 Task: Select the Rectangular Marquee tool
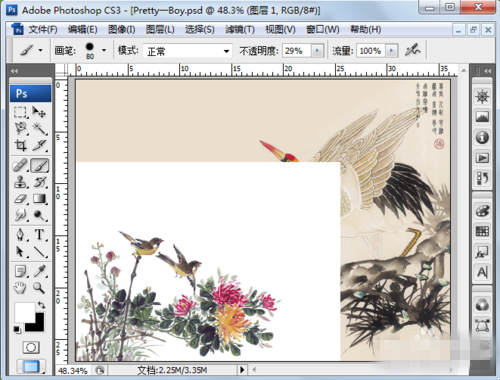[21, 112]
